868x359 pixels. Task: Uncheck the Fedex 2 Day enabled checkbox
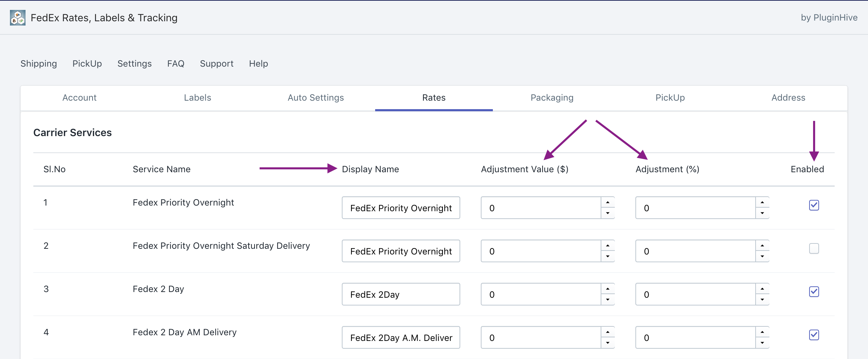[814, 292]
